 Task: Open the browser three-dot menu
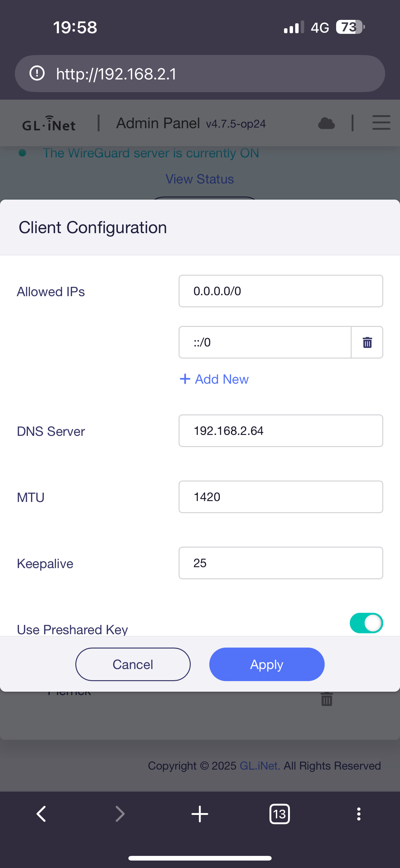pos(358,814)
